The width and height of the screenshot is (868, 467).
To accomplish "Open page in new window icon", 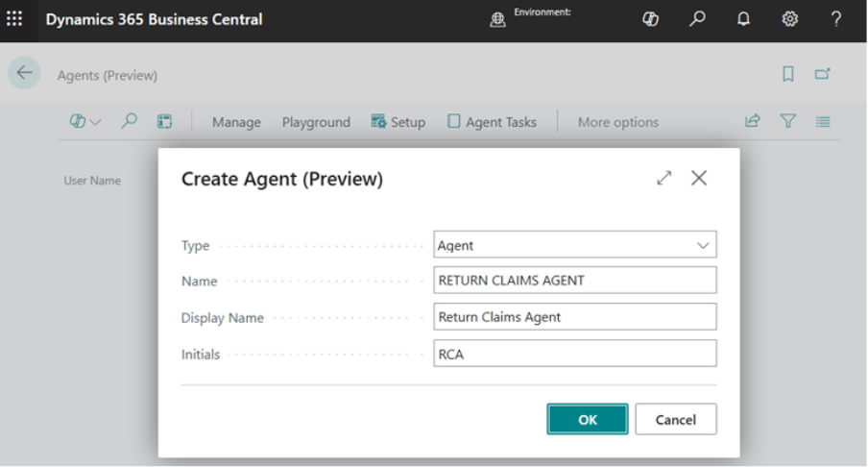I will pos(823,74).
